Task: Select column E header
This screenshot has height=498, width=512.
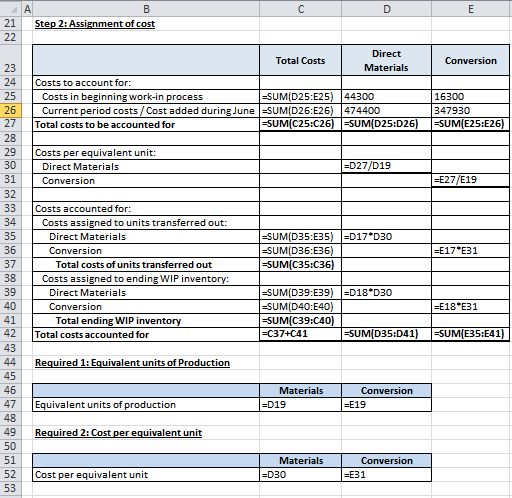Action: pos(471,9)
